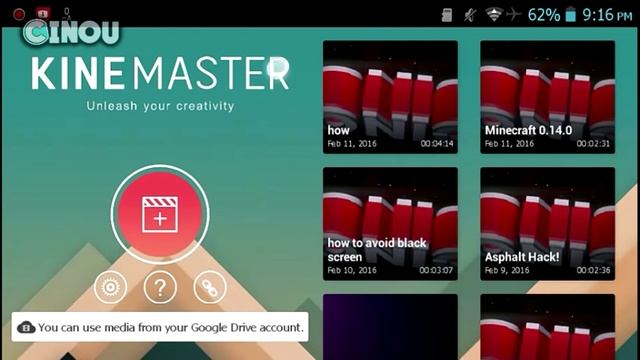This screenshot has height=360, width=640.
Task: Tap the Wi-Fi status icon
Action: pyautogui.click(x=494, y=15)
